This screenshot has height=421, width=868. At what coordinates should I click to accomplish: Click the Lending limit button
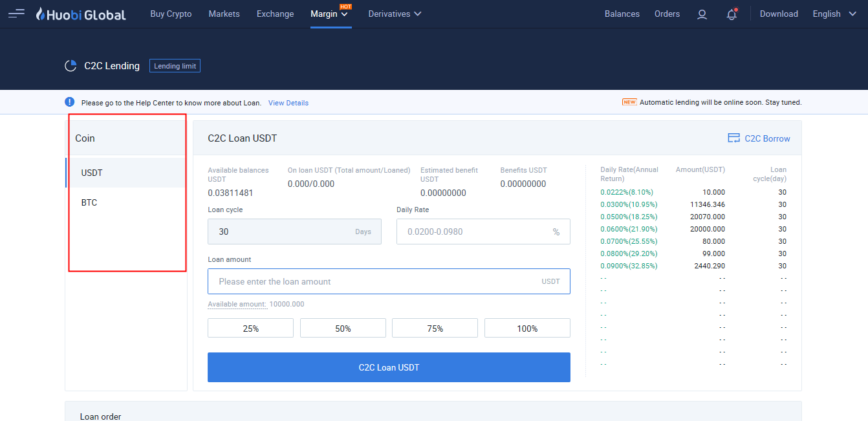[x=175, y=66]
